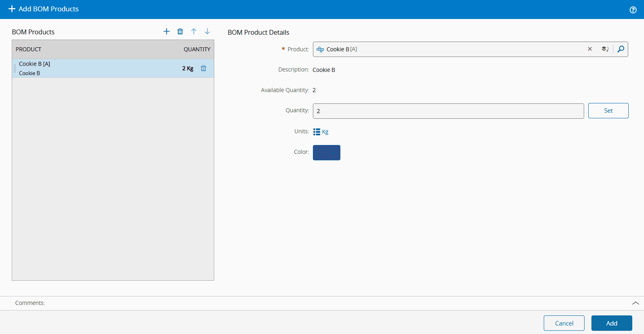
Task: Add a new BOM product with the plus icon
Action: click(x=167, y=32)
